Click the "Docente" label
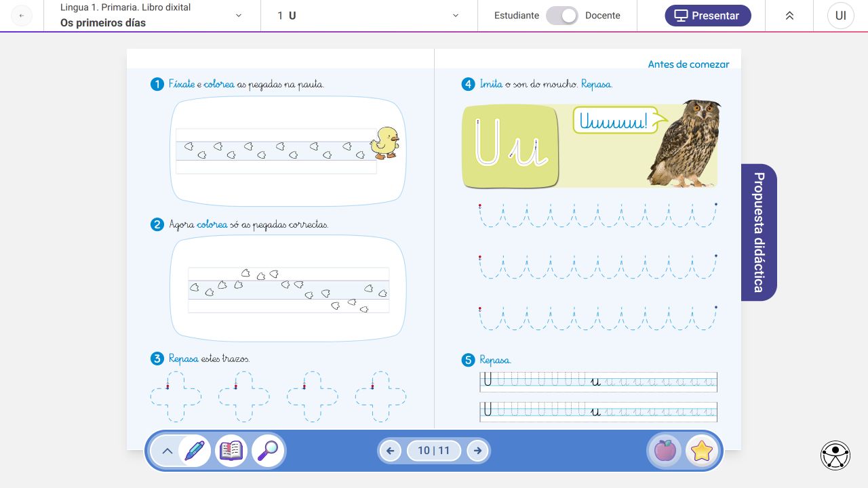Viewport: 868px width, 488px height. (x=603, y=16)
